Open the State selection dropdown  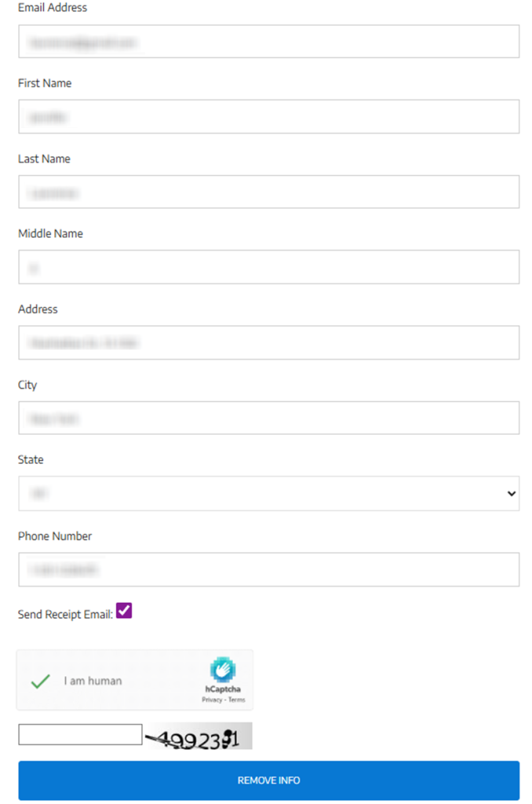click(x=268, y=493)
